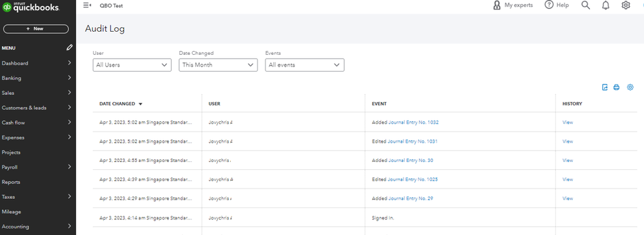Open Sales in sidebar
This screenshot has width=644, height=235.
coord(8,93)
